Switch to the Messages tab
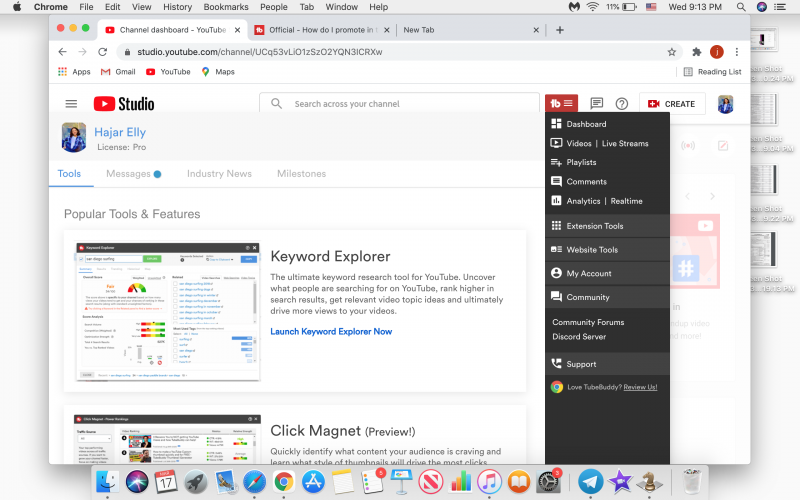800x500 pixels. tap(128, 174)
